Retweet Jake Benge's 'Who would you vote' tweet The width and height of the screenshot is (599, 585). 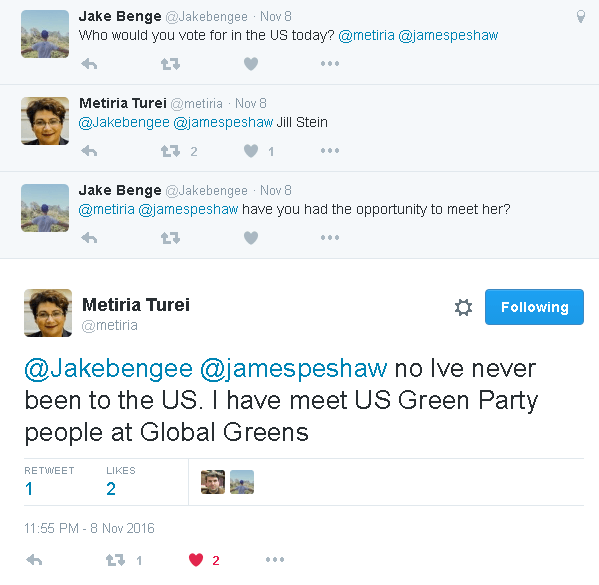(x=170, y=64)
